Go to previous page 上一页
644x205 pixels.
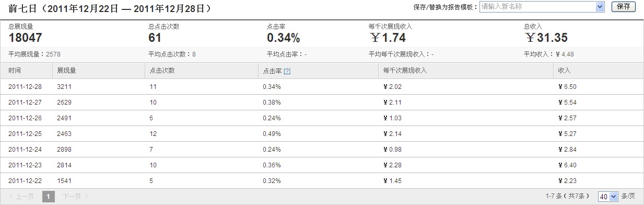pyautogui.click(x=22, y=197)
